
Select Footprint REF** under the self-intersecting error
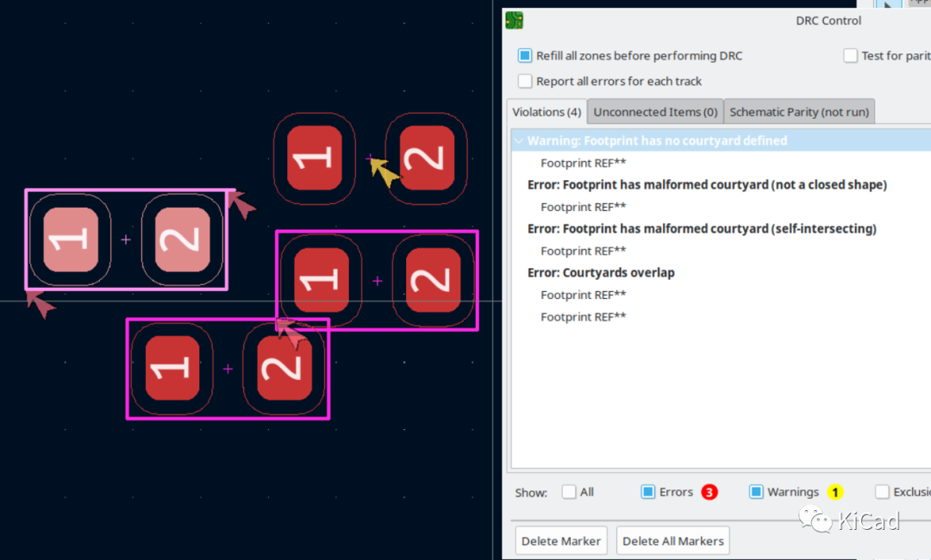pyautogui.click(x=583, y=251)
